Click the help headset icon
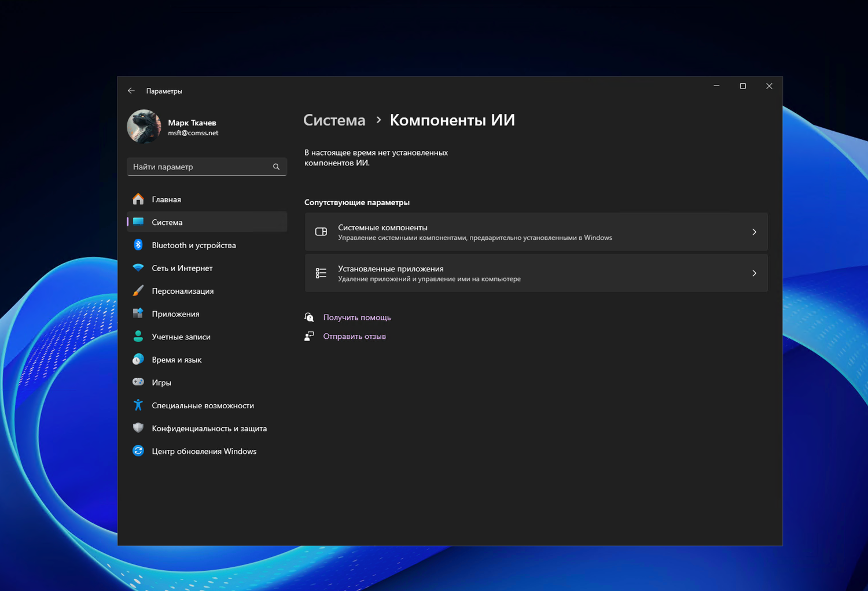Screen dimensions: 868x591 tap(309, 317)
